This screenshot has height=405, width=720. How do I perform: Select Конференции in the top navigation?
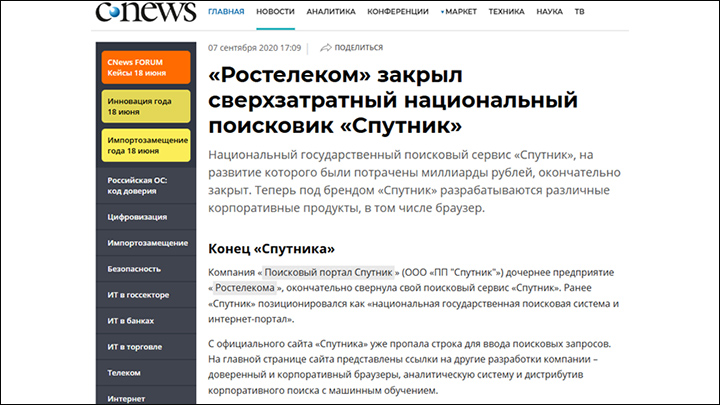coord(400,11)
